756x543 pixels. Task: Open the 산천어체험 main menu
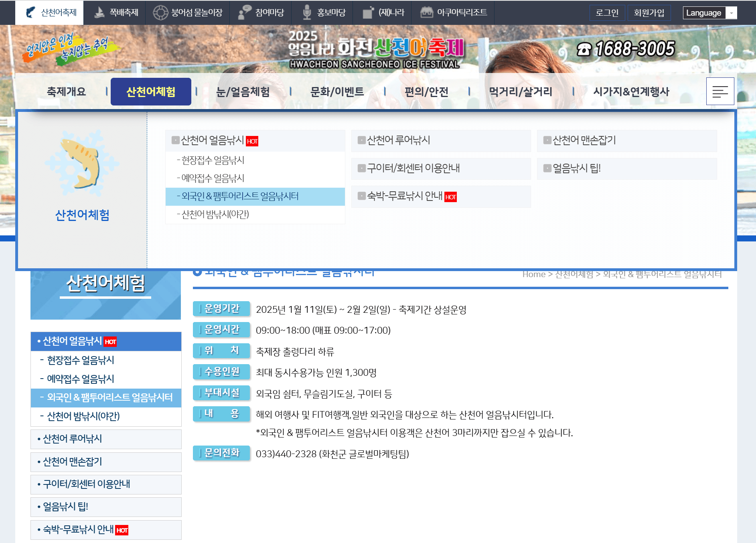coord(151,92)
